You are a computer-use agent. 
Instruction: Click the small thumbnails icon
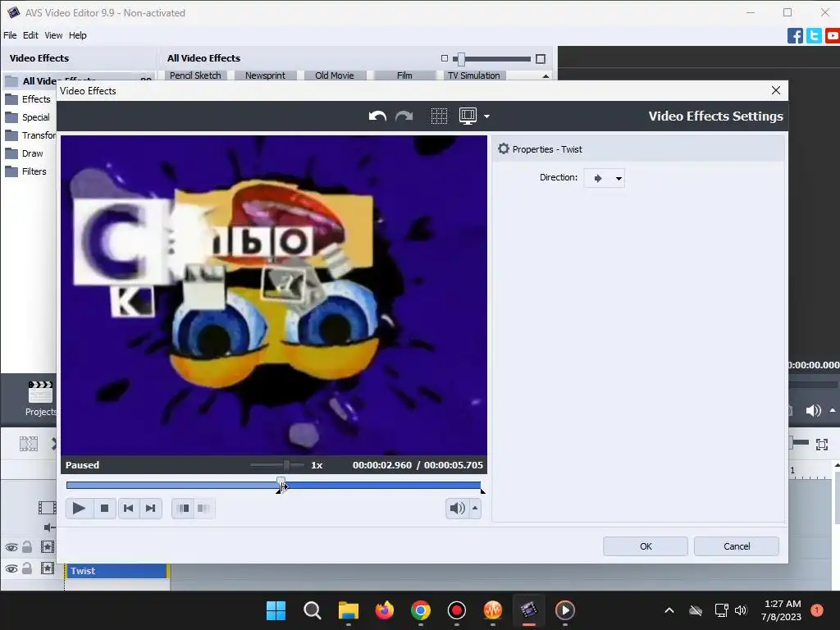[444, 58]
